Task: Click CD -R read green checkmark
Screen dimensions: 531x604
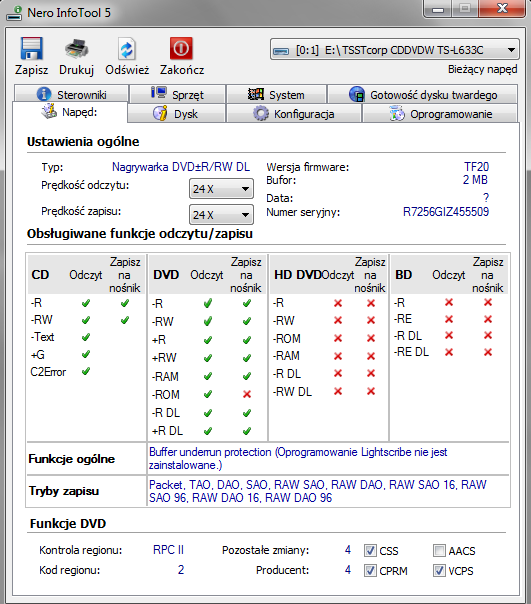Action: [x=86, y=303]
